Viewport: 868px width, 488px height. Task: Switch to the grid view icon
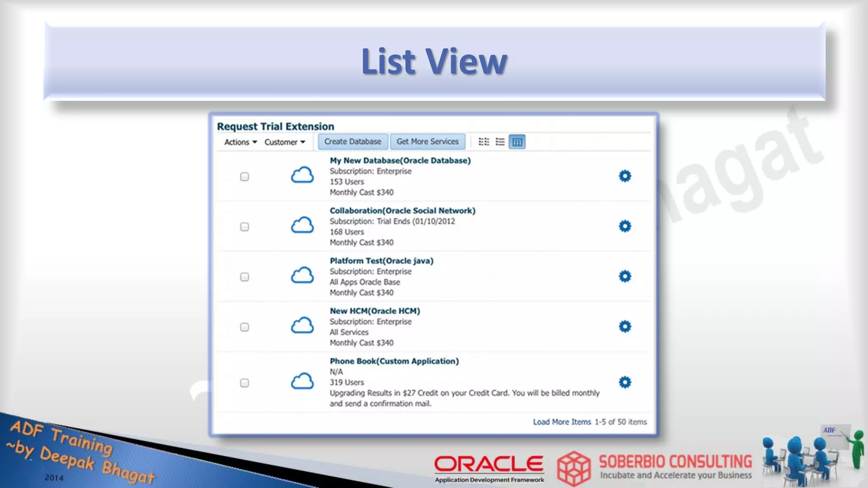point(484,141)
